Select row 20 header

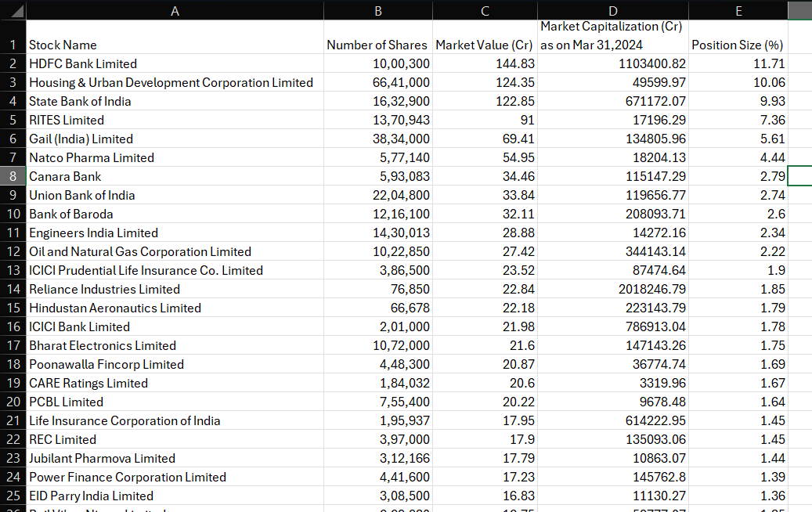click(13, 402)
